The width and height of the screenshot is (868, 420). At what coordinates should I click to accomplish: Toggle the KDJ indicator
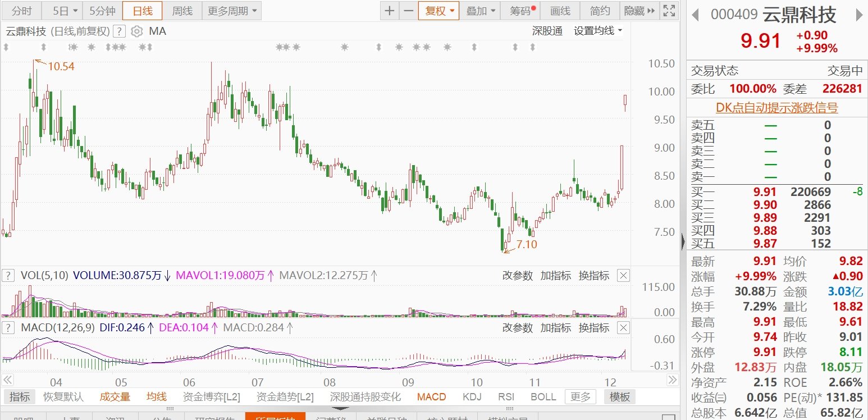472,397
